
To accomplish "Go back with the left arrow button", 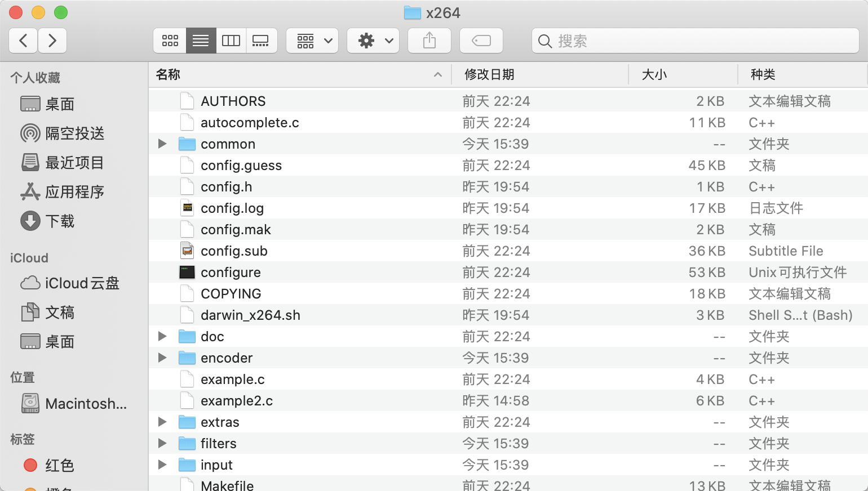I will click(x=24, y=41).
